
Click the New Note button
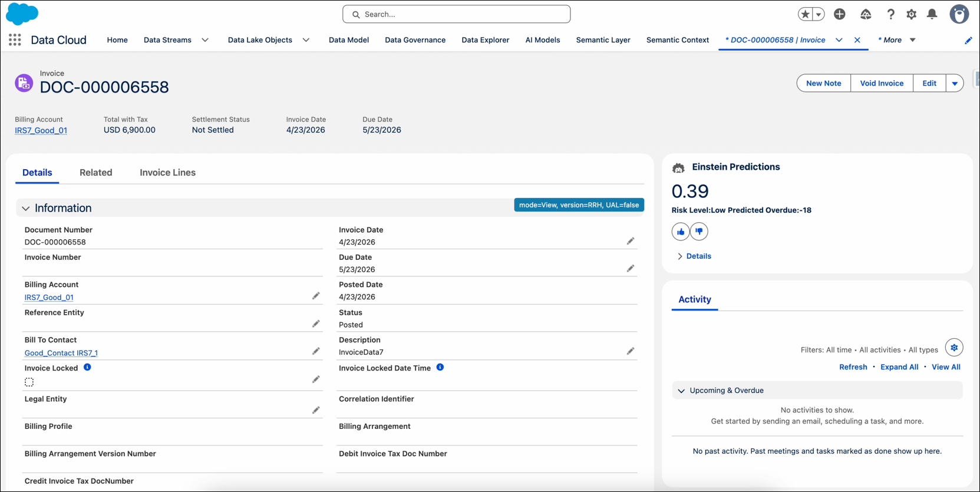click(824, 83)
